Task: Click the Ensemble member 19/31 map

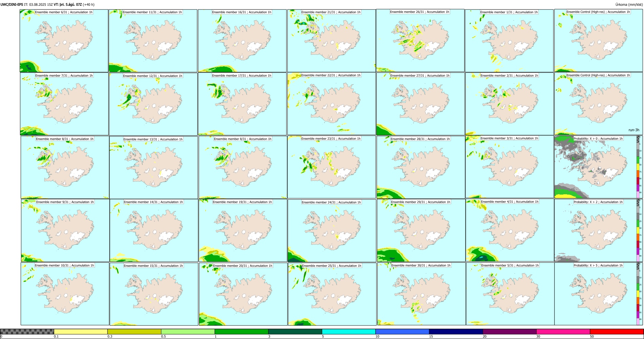Action: point(243,231)
